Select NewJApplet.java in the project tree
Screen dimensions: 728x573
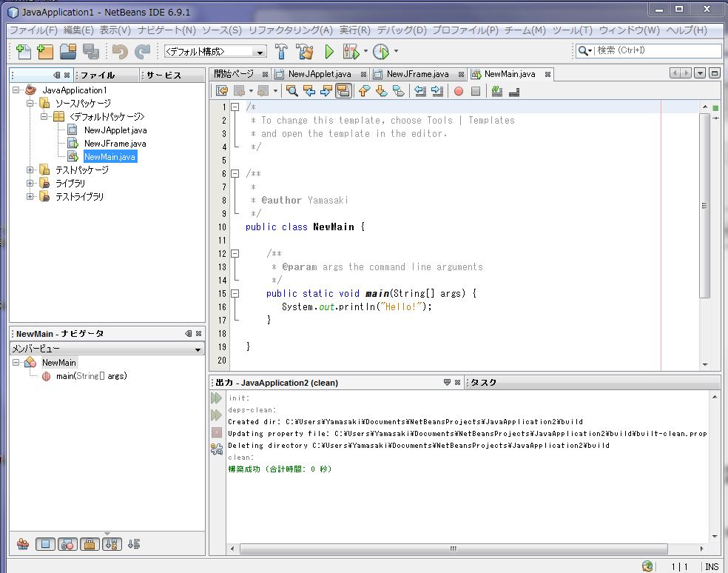click(x=115, y=130)
